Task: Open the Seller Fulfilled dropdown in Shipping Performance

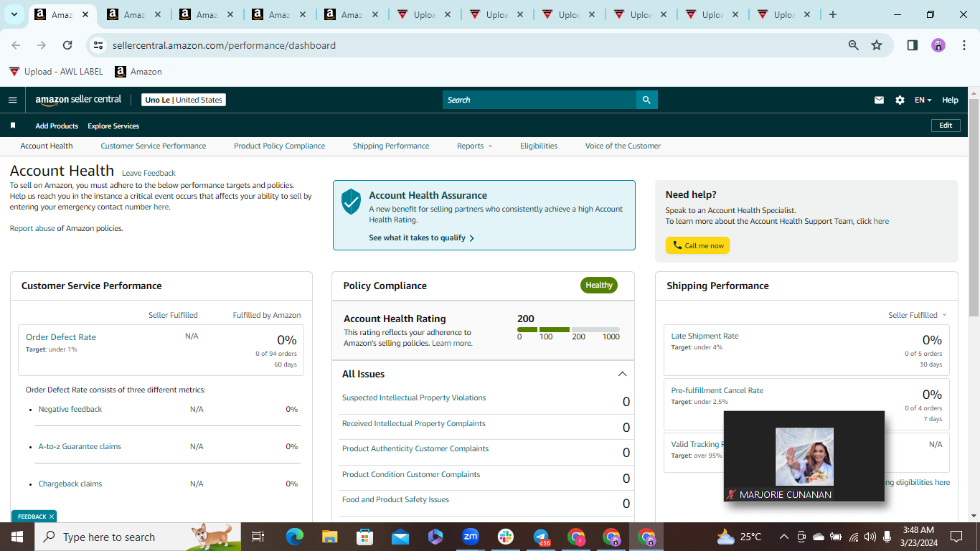Action: [917, 315]
